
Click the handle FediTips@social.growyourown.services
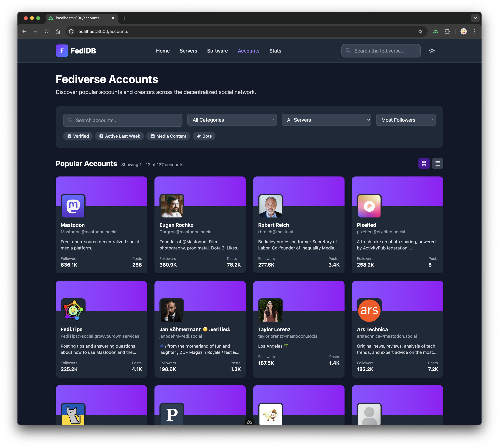(100, 336)
